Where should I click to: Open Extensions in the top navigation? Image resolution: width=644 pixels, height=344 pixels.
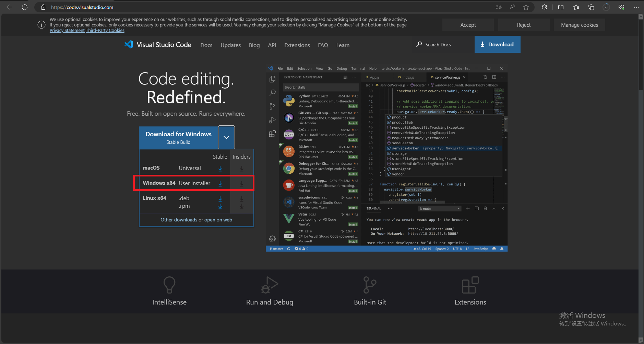click(297, 45)
